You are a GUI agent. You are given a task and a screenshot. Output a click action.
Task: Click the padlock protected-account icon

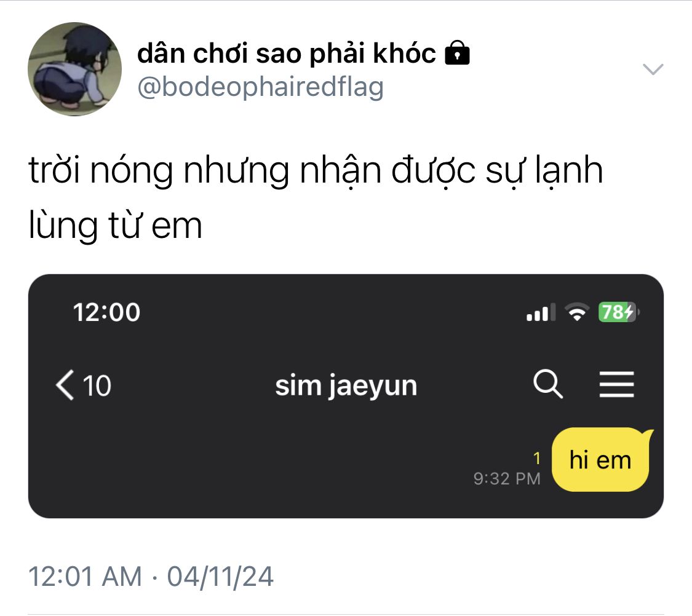pos(457,53)
